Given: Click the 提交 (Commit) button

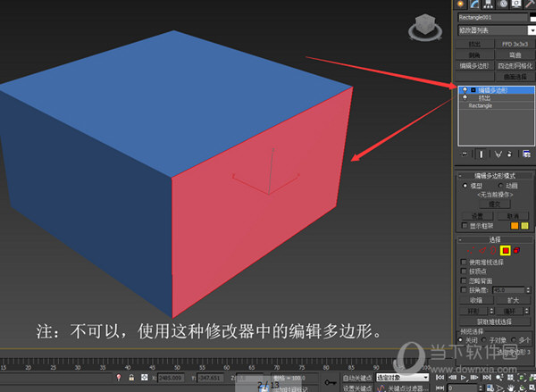Looking at the screenshot, I should (x=495, y=204).
